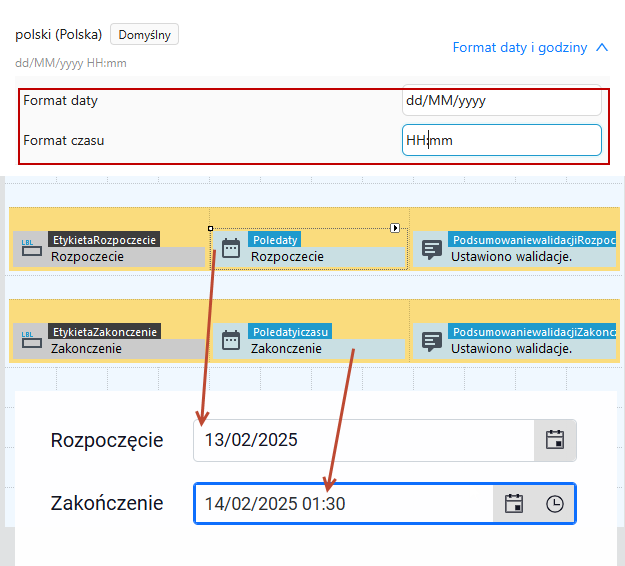Click the Format daty input field
This screenshot has width=625, height=566.
coord(501,100)
